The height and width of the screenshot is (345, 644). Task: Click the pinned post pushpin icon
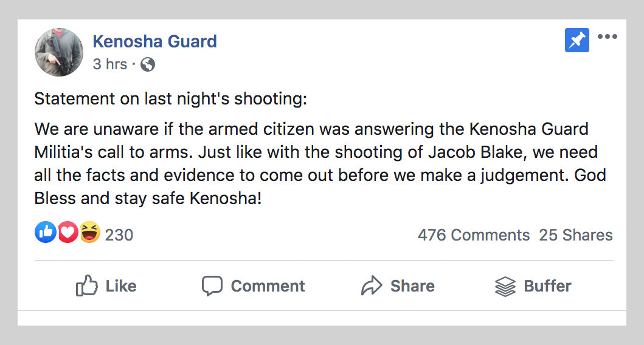pos(576,40)
